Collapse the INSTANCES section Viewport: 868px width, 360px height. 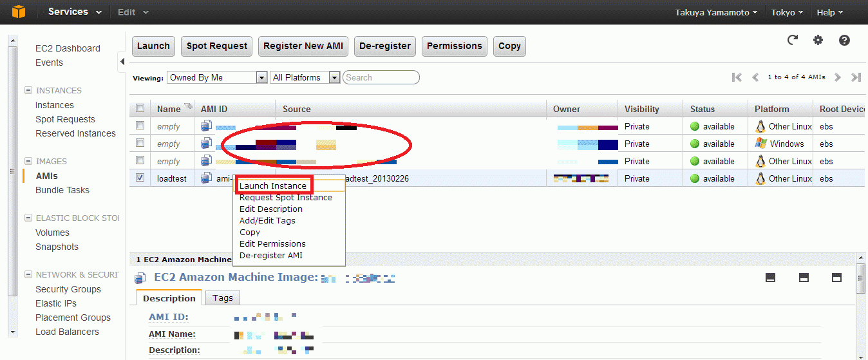(28, 90)
